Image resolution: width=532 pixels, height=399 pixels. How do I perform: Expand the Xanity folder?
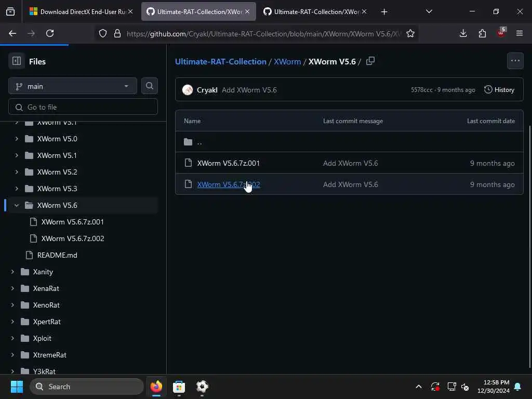pos(12,271)
